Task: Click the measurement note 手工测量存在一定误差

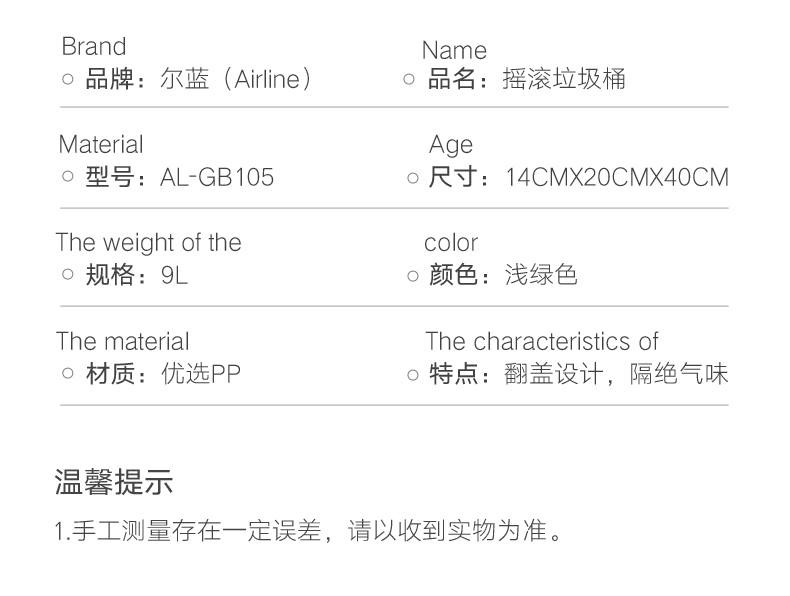Action: [x=197, y=531]
